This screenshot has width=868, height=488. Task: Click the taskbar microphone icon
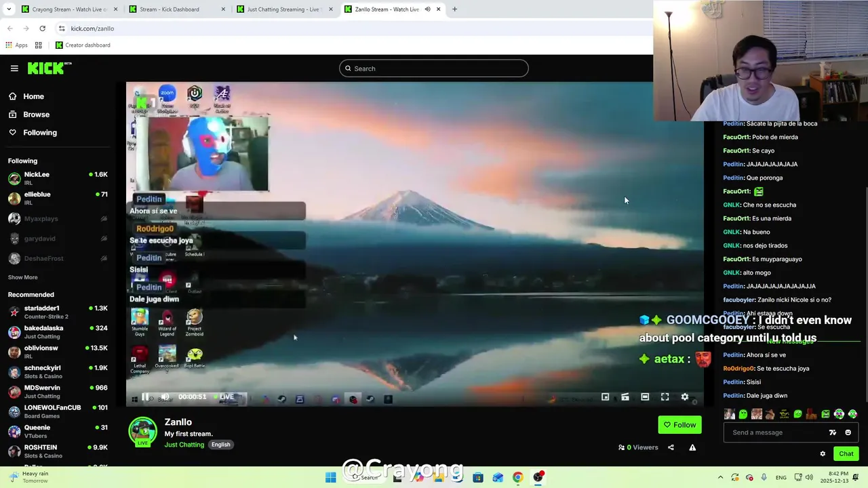point(764,477)
